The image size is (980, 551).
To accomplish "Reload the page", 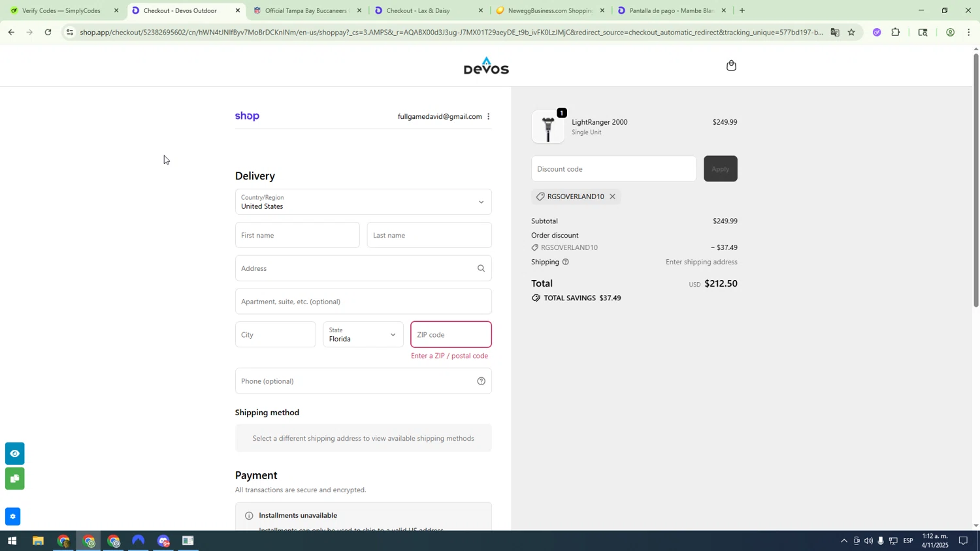I will (48, 32).
